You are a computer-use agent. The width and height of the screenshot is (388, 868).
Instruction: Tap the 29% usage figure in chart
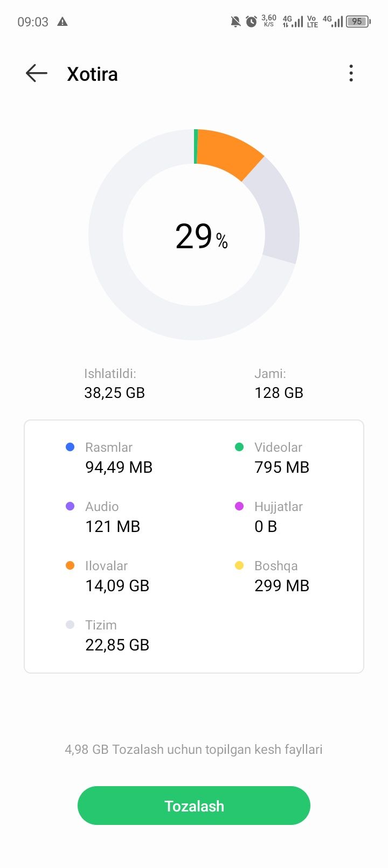202,236
